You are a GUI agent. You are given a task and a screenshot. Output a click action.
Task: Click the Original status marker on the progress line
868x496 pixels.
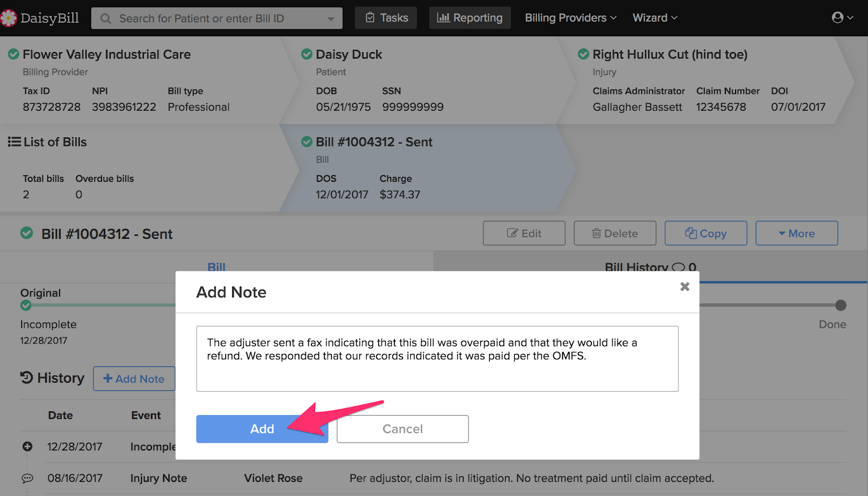25,306
